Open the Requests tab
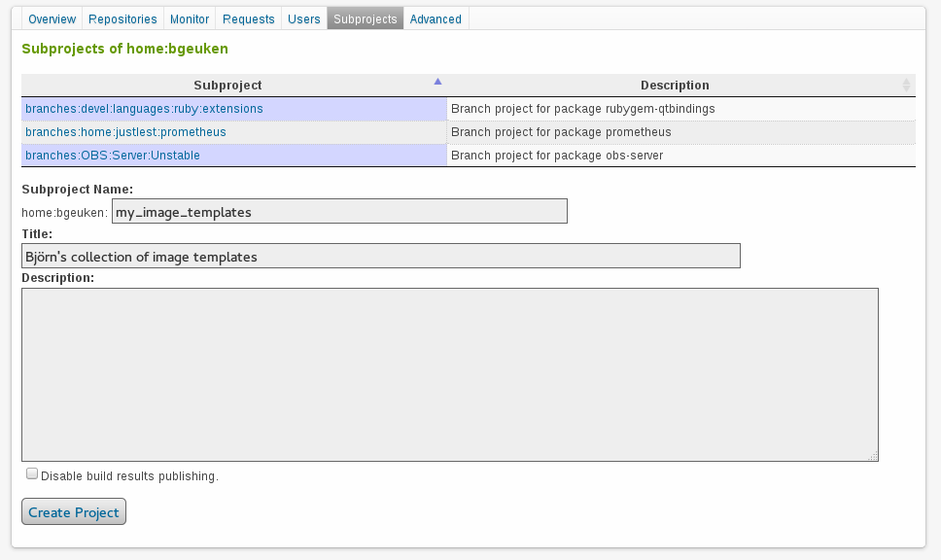This screenshot has width=941, height=560. pos(249,19)
